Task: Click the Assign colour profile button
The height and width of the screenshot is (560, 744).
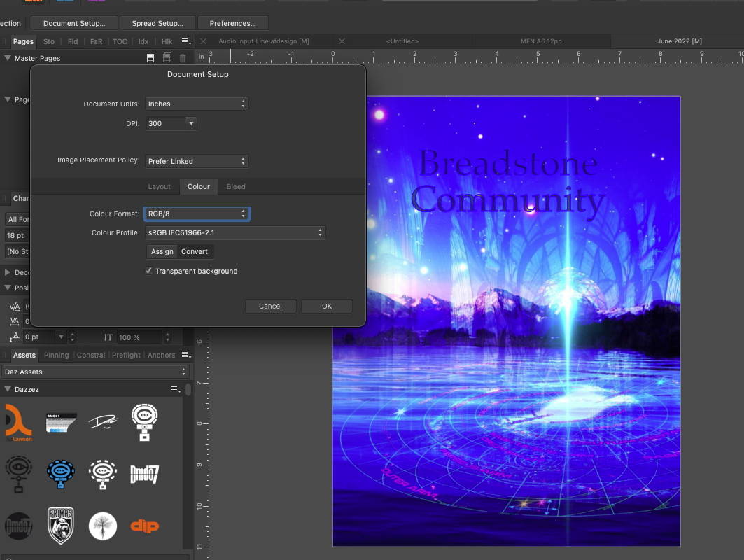Action: pos(162,251)
